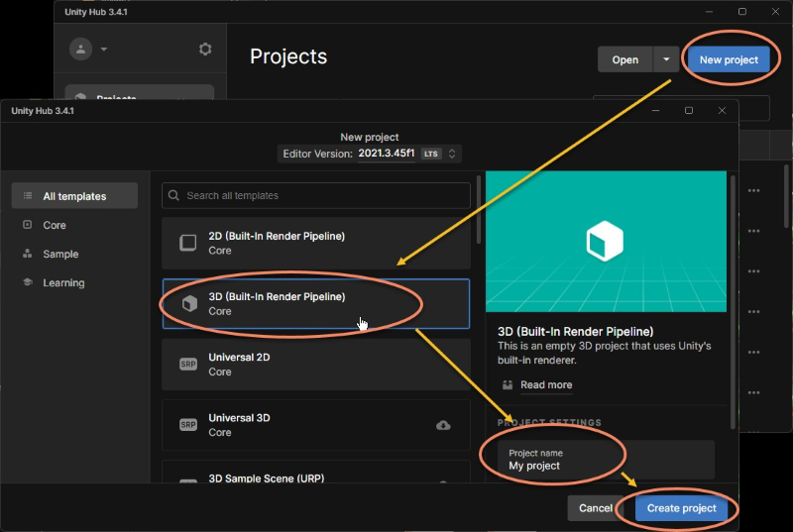Close the New project window
793x532 pixels.
[x=722, y=110]
